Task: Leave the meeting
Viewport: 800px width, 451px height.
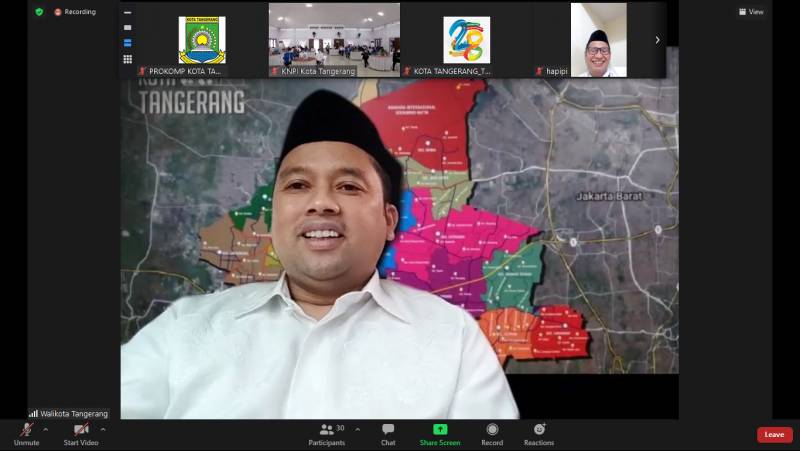Action: click(774, 434)
